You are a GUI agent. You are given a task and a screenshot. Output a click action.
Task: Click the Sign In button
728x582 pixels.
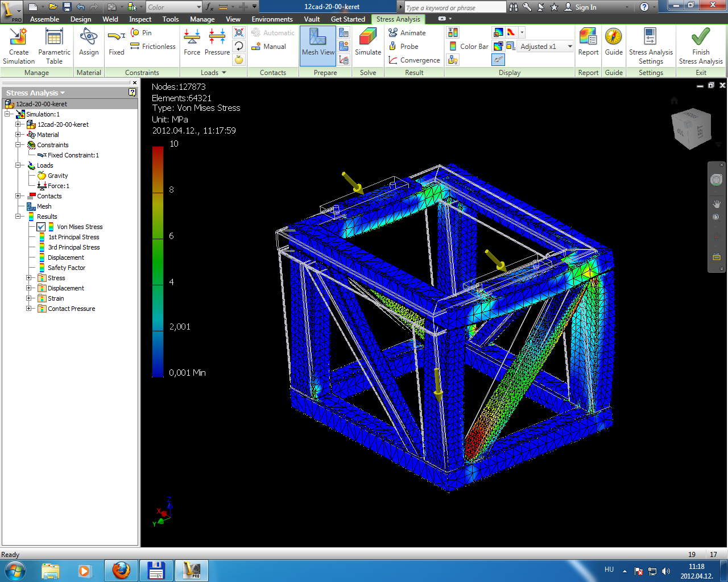pyautogui.click(x=585, y=7)
